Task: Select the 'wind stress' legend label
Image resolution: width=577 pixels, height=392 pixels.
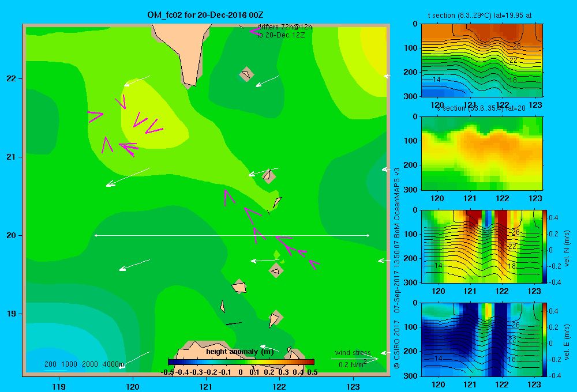Action: [x=353, y=352]
